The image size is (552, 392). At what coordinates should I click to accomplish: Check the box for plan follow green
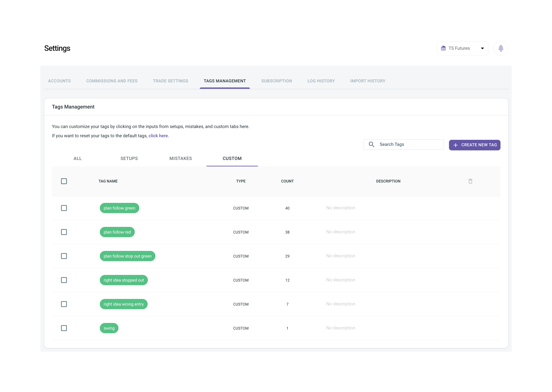coord(64,208)
